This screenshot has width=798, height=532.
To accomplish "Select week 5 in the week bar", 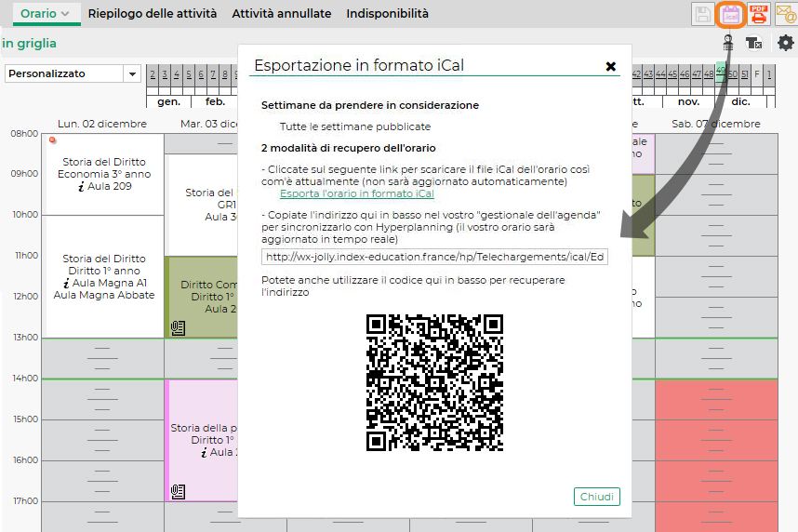I will click(189, 74).
